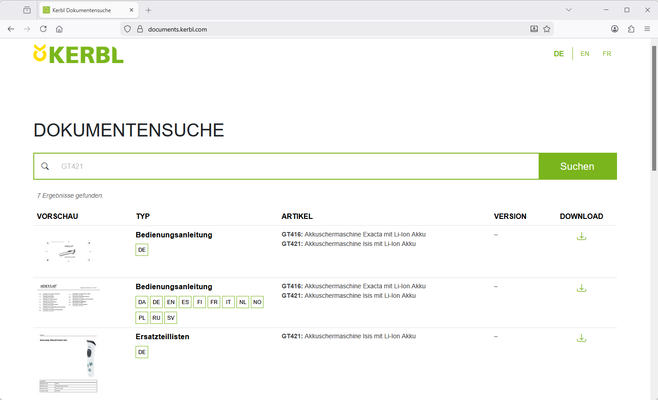
Task: Click the VORSCHAU column header
Action: [x=57, y=216]
